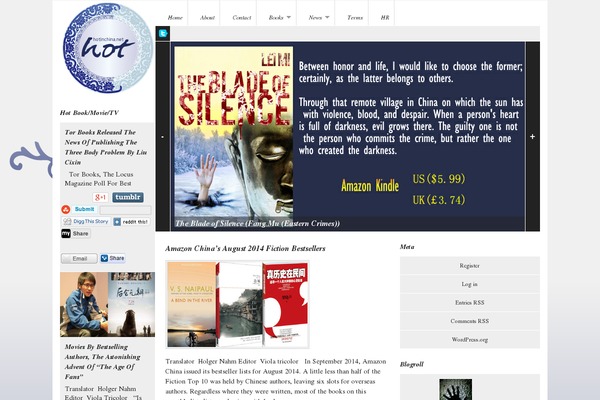The width and height of the screenshot is (600, 400).
Task: Click the Register meta link
Action: [x=470, y=266]
